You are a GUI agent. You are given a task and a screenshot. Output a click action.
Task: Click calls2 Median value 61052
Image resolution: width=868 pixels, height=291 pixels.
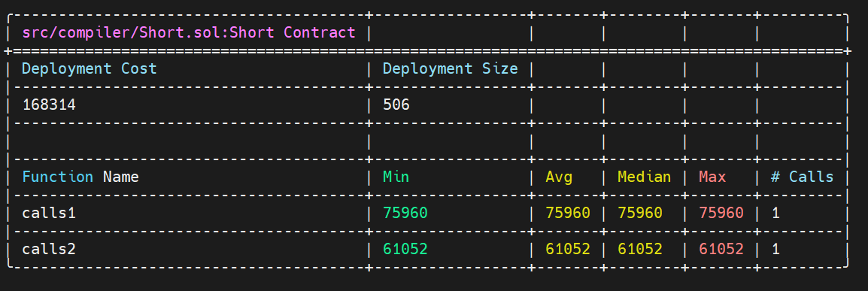coord(640,249)
